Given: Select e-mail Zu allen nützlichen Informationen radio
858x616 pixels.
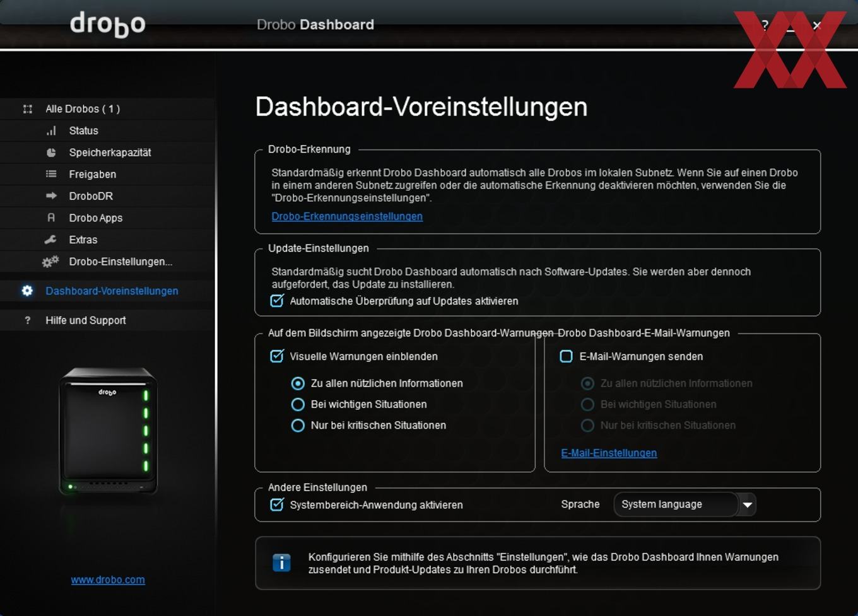Looking at the screenshot, I should tap(587, 383).
